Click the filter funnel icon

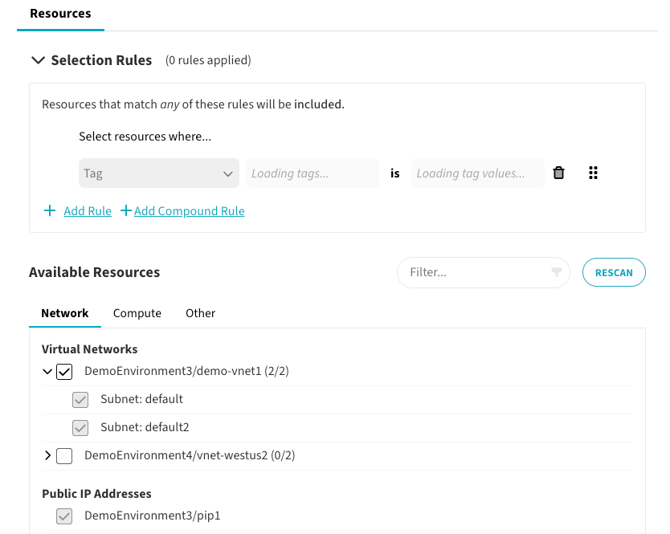pos(556,272)
